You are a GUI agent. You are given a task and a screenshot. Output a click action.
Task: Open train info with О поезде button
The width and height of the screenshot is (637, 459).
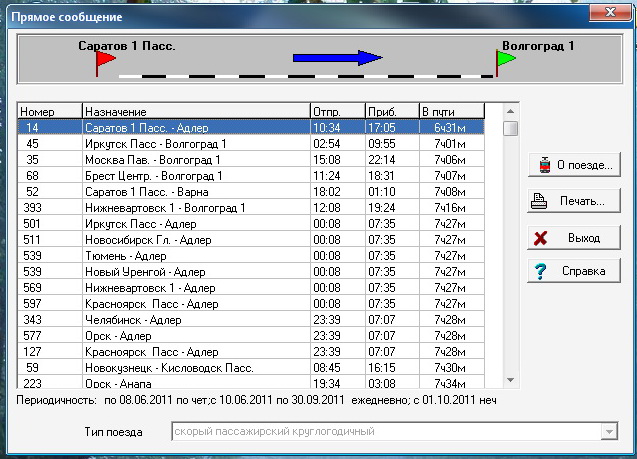(x=574, y=164)
